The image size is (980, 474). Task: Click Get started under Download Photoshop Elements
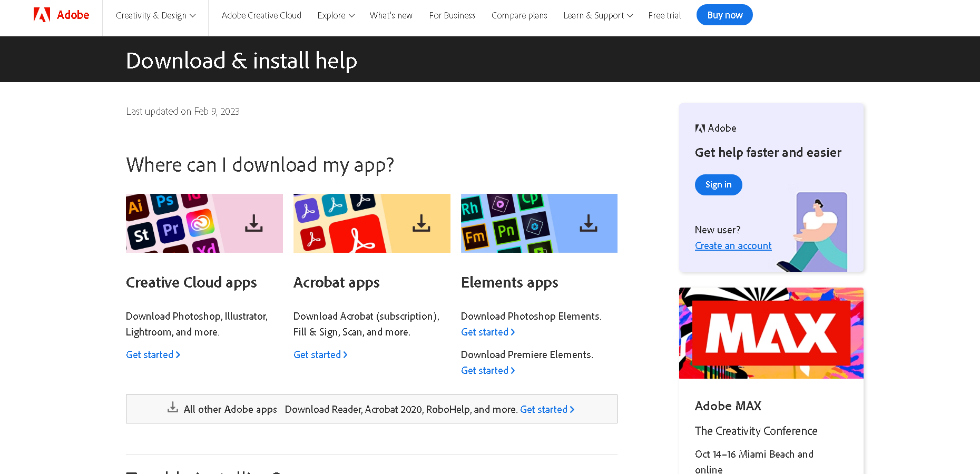(x=488, y=332)
